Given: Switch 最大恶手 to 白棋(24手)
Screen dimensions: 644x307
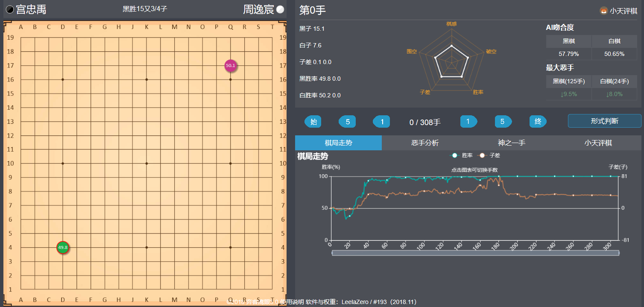Looking at the screenshot, I should [614, 82].
